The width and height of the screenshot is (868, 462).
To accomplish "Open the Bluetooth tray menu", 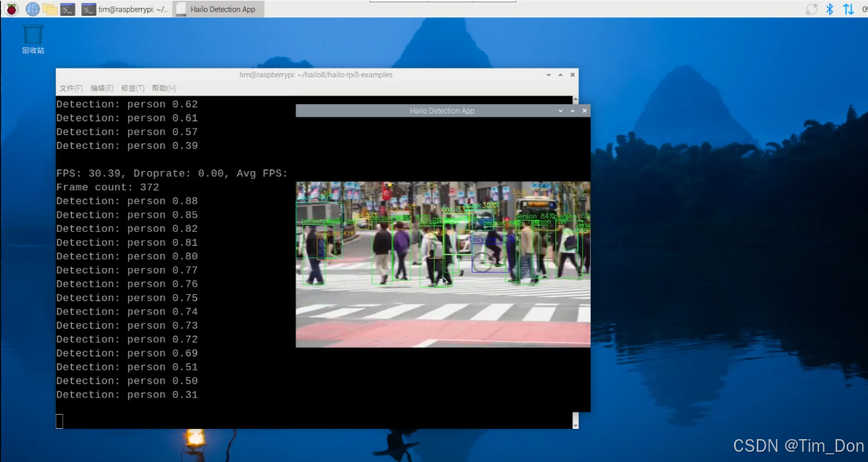I will tap(829, 9).
